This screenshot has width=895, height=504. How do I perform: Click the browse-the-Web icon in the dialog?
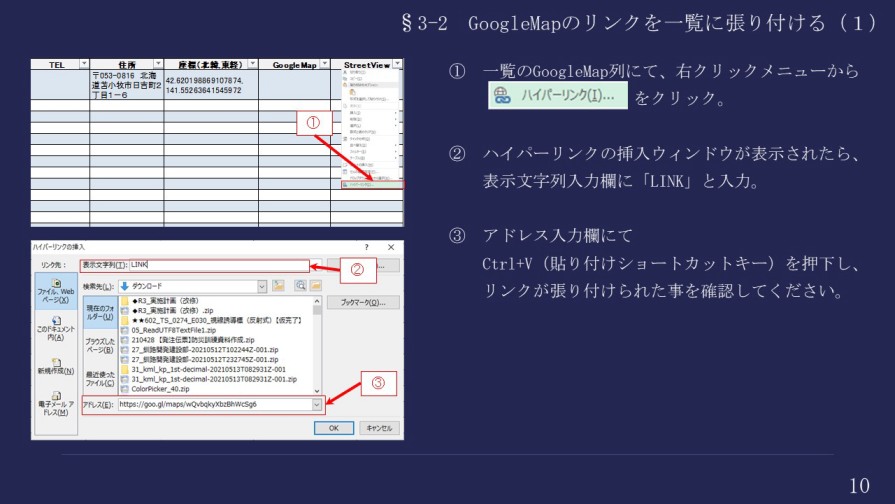300,285
